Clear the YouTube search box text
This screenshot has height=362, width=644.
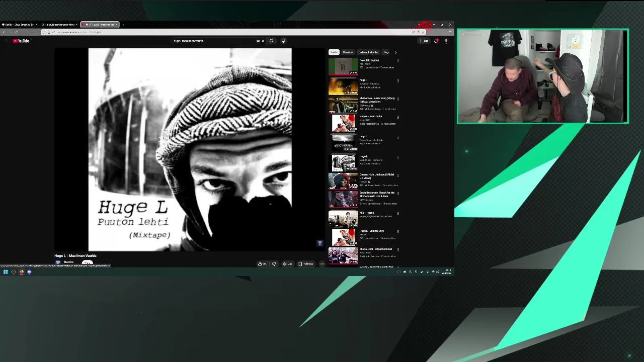point(263,41)
